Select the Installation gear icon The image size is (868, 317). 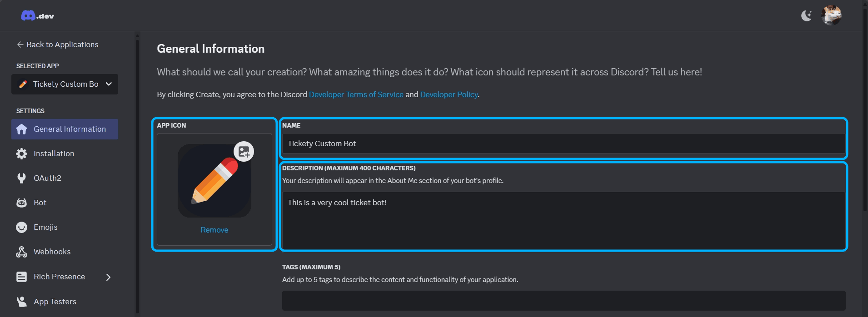21,154
